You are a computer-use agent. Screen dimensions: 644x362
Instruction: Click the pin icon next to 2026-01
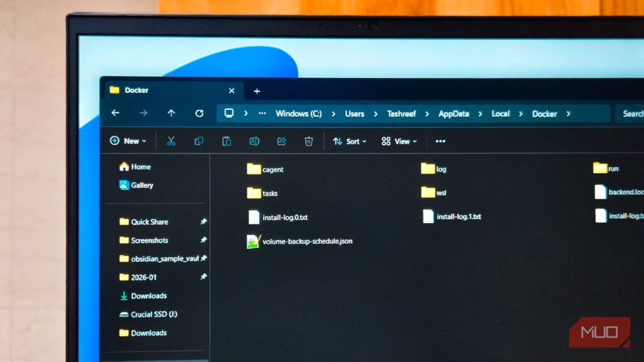tap(203, 277)
